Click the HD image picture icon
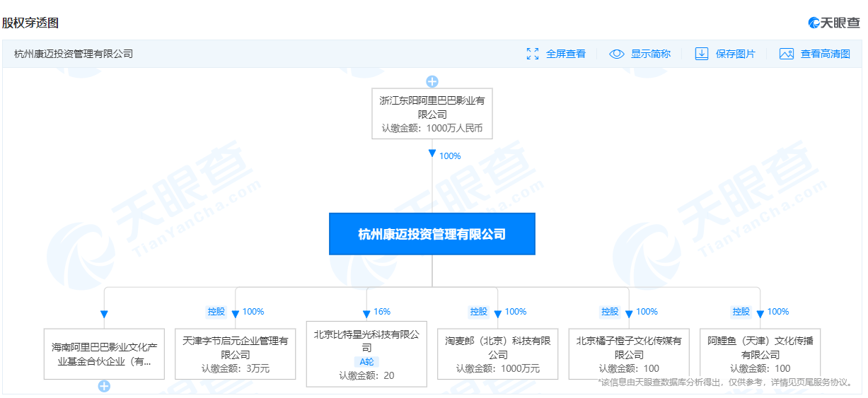 pyautogui.click(x=786, y=54)
